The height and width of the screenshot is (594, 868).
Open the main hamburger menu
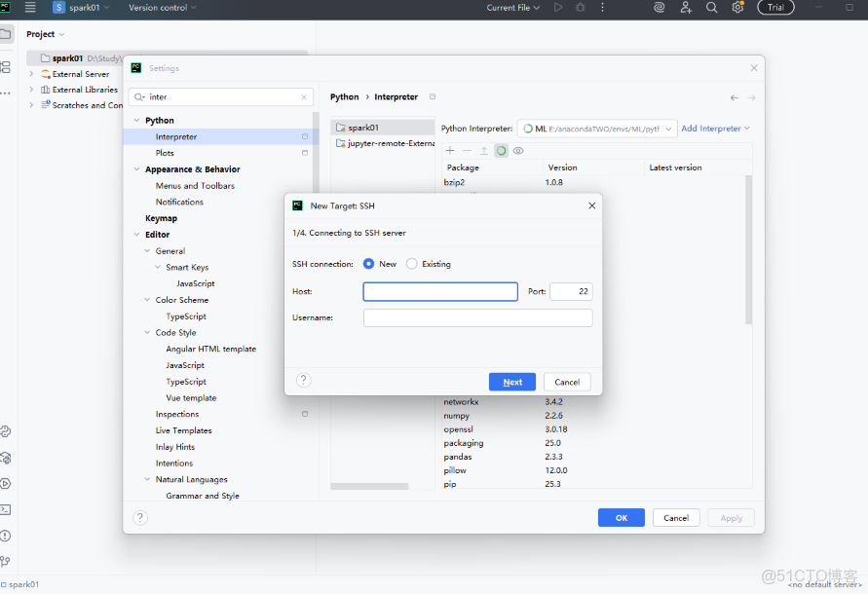pos(30,7)
